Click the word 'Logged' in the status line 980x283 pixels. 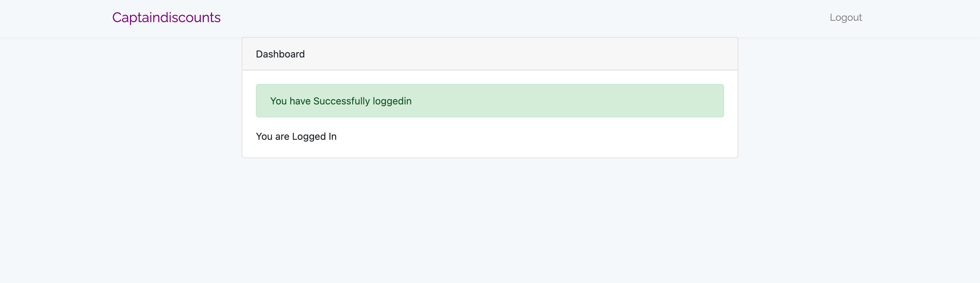(x=309, y=136)
